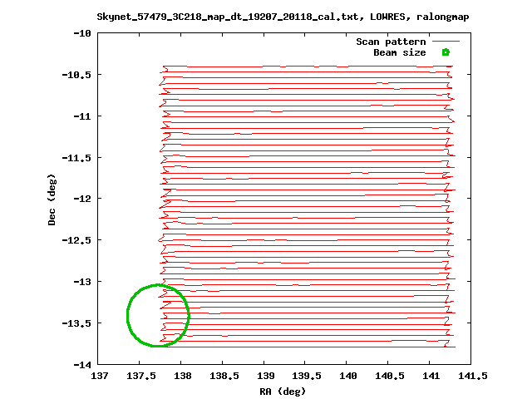Click the 139.5 RA tick label
Screen dimensions: 532x399
point(307,376)
